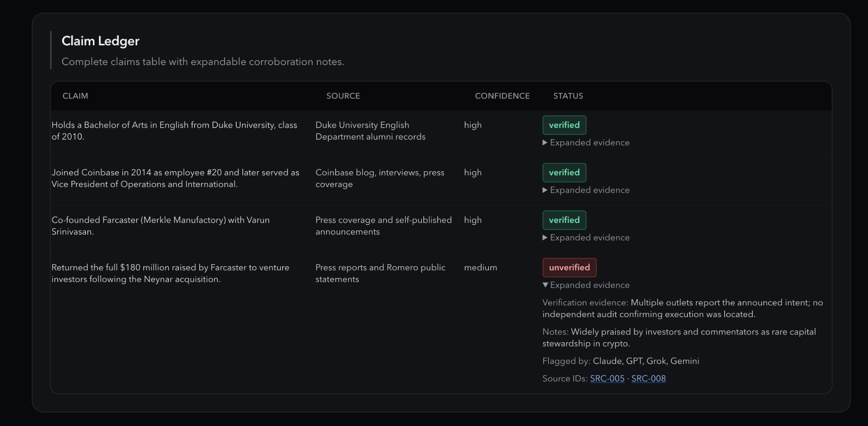
Task: Open the SRC-005 source link
Action: (x=607, y=378)
